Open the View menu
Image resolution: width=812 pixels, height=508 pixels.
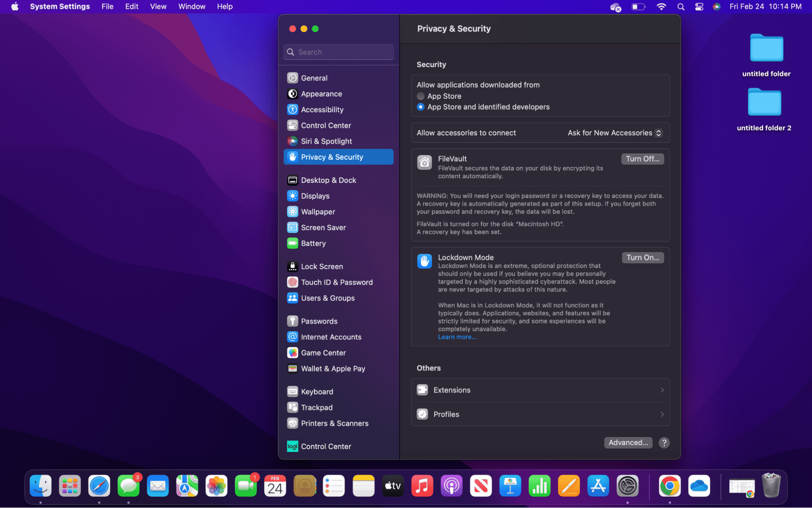click(158, 7)
